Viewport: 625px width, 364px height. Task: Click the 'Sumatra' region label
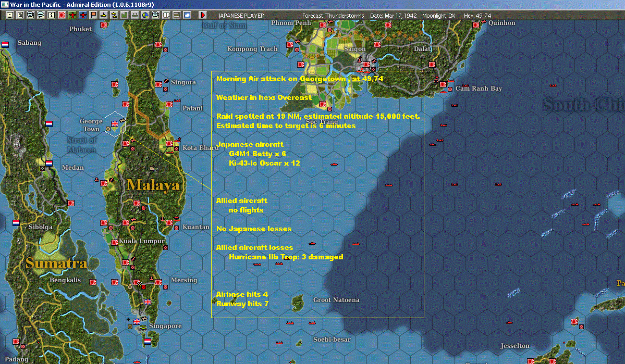click(x=56, y=263)
